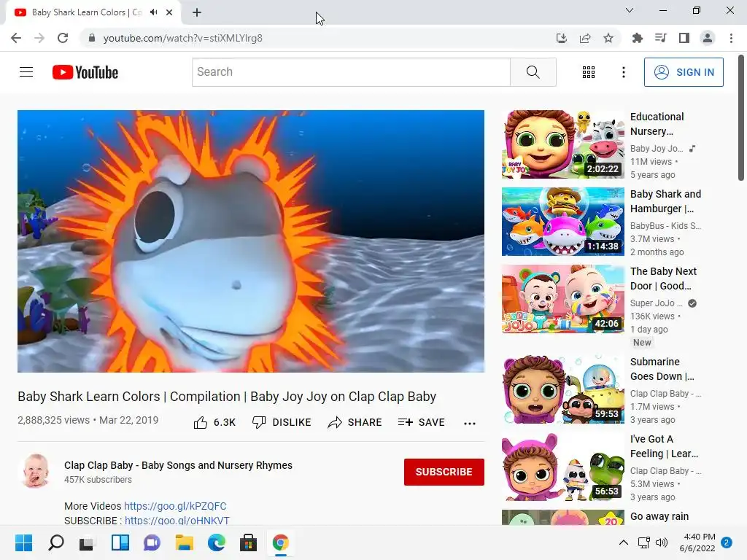Click the 'The Baby Next Door' title

point(663,278)
